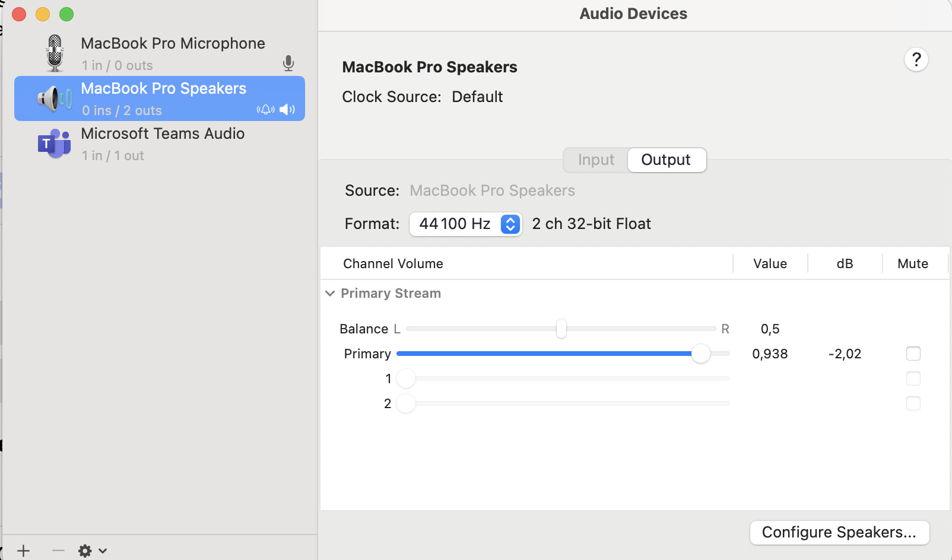Screen dimensions: 952x560
Task: Click the default sound output speaker indicator
Action: click(287, 110)
